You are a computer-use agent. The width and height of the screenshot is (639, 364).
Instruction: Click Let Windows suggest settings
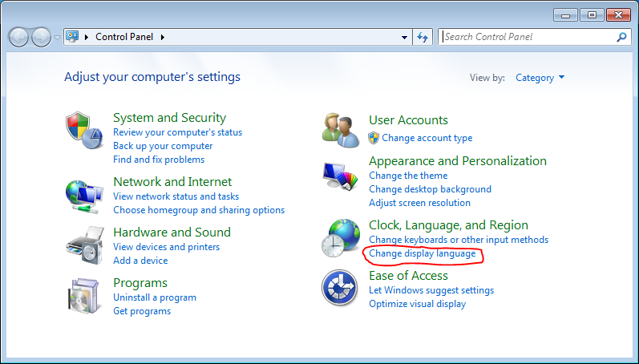[431, 289]
